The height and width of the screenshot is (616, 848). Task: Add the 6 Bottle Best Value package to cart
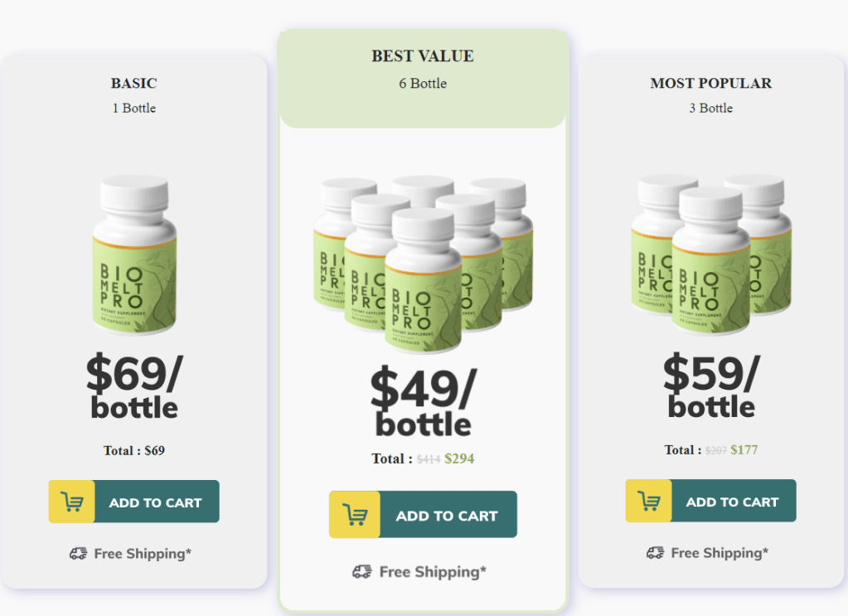click(x=447, y=515)
